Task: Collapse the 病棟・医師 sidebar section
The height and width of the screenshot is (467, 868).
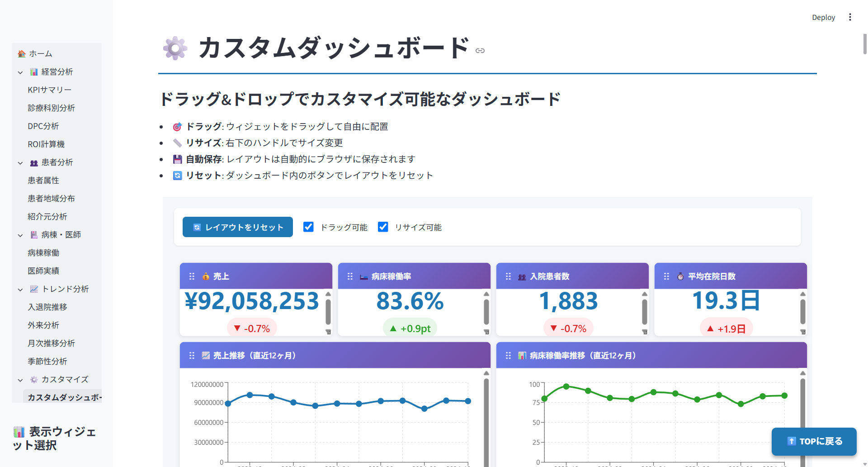Action: point(20,235)
